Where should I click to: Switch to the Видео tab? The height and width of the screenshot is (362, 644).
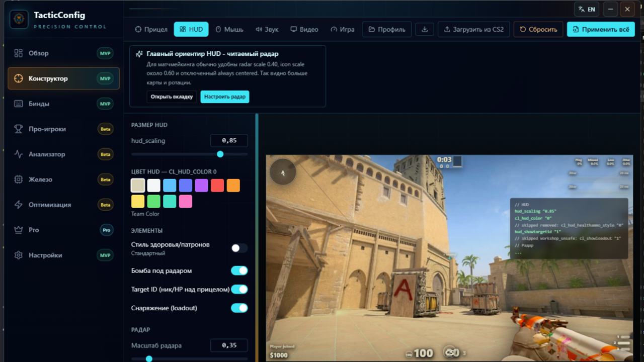point(304,29)
